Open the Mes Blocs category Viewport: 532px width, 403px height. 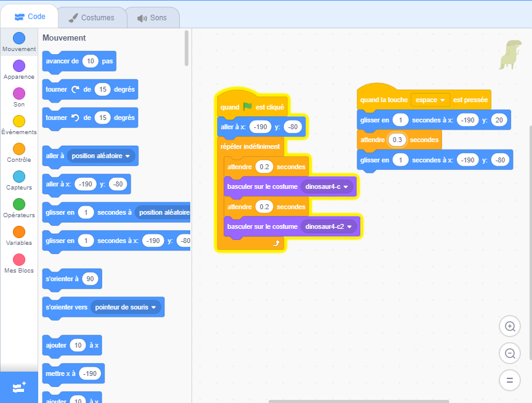click(19, 261)
